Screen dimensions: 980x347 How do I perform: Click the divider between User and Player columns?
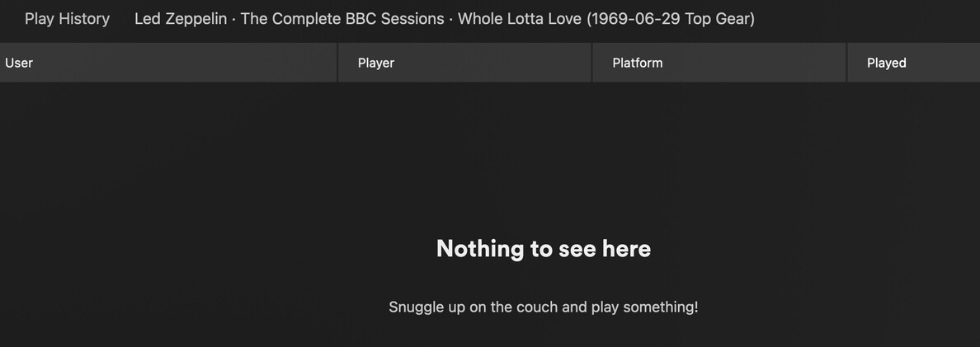(338, 63)
